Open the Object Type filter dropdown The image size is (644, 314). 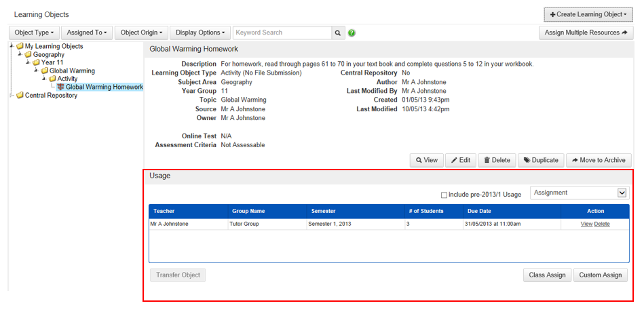click(x=34, y=33)
